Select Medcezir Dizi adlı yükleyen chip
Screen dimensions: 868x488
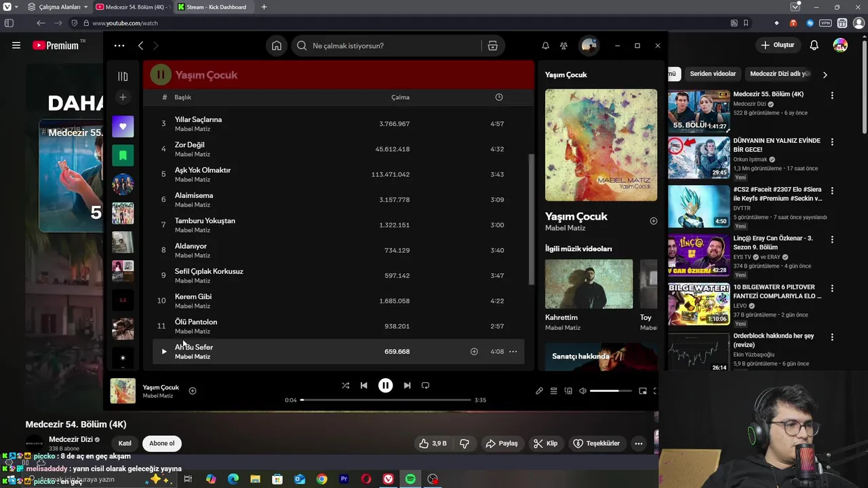[778, 74]
